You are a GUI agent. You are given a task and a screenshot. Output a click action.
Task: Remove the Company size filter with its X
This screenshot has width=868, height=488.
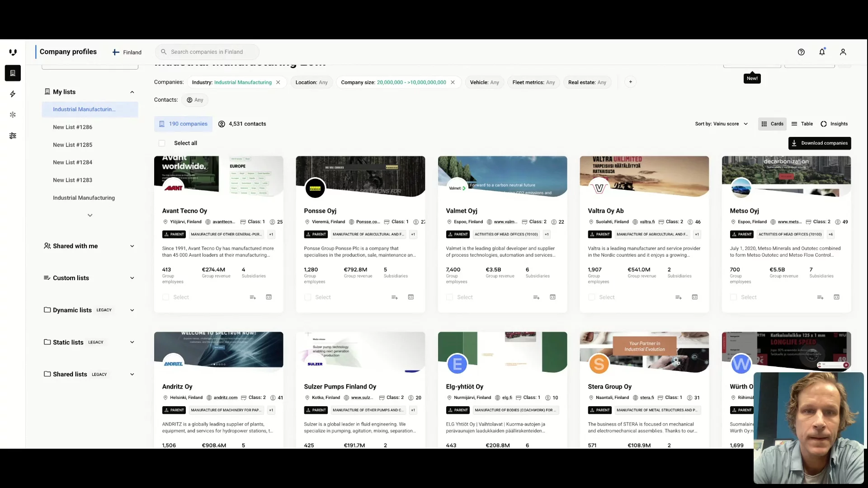(453, 82)
